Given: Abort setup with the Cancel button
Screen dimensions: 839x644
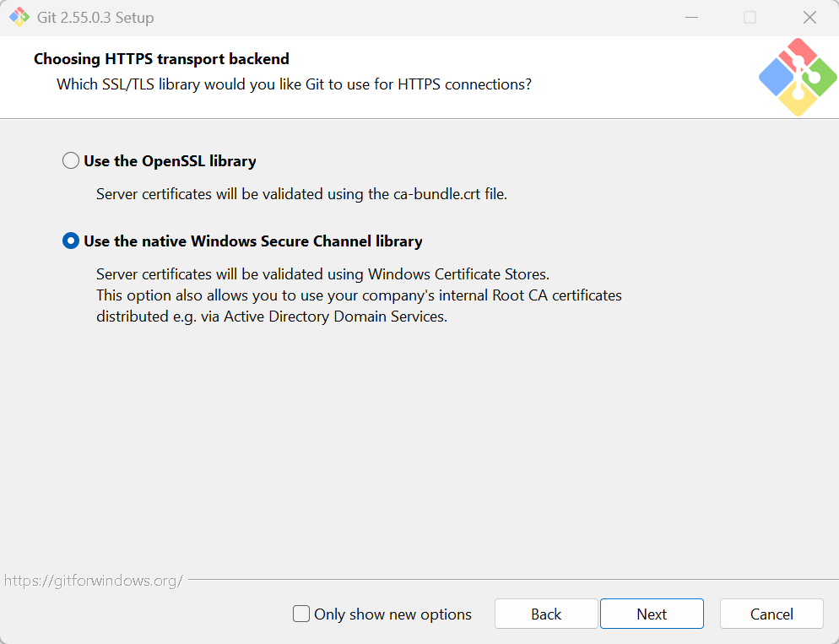Looking at the screenshot, I should click(771, 614).
